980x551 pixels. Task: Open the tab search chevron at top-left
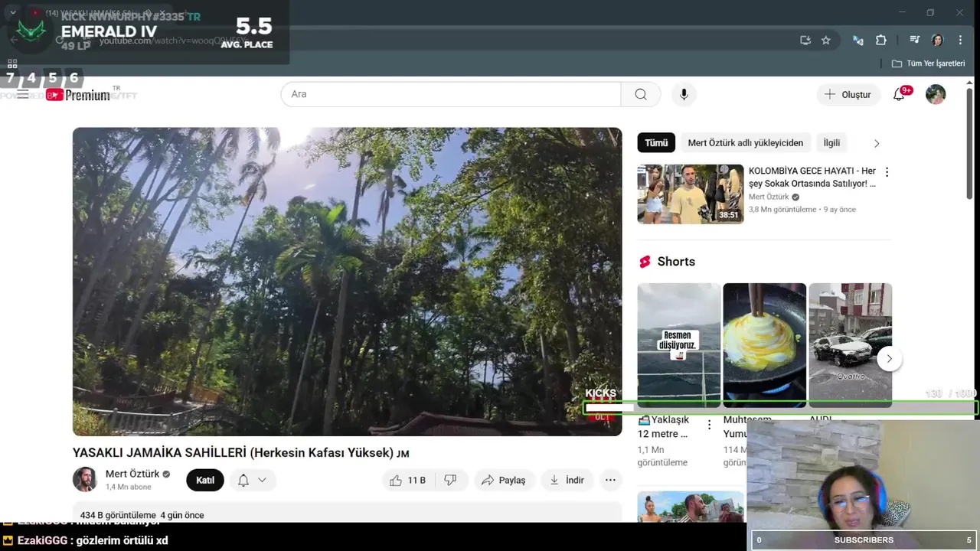13,12
